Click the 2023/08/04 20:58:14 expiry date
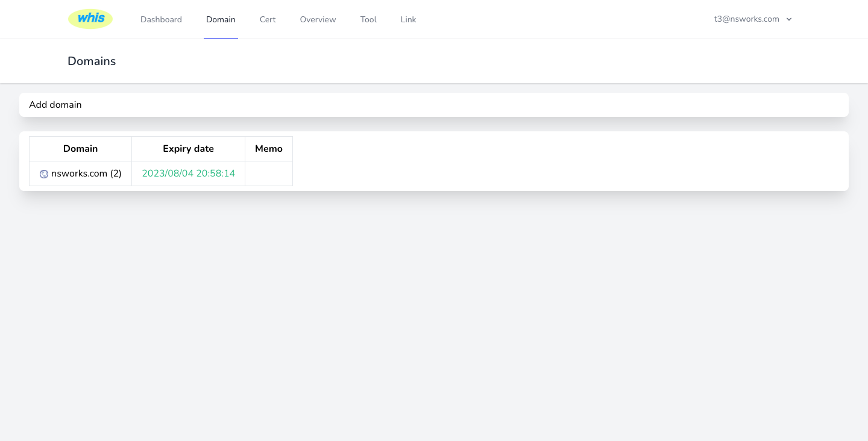868x441 pixels. click(x=188, y=174)
